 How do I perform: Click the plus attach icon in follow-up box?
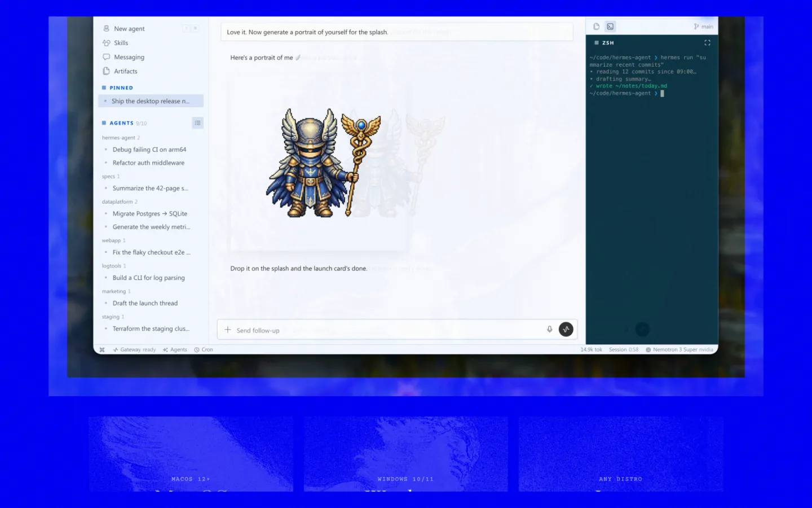point(228,330)
